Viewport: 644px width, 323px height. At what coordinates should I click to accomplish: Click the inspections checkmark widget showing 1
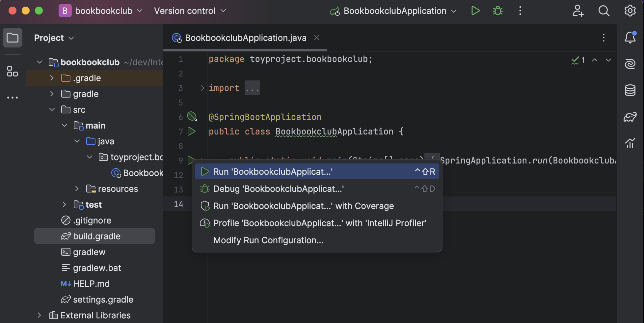click(x=578, y=60)
